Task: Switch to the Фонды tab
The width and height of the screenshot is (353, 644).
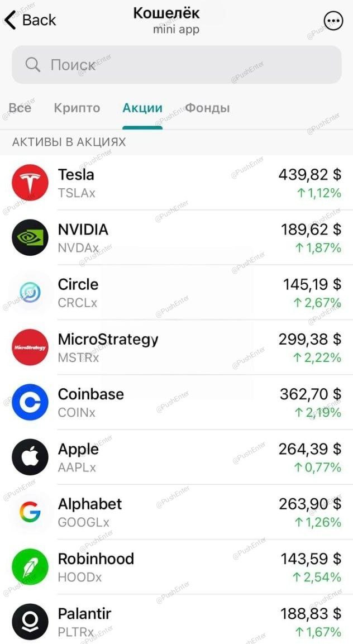Action: (x=207, y=108)
